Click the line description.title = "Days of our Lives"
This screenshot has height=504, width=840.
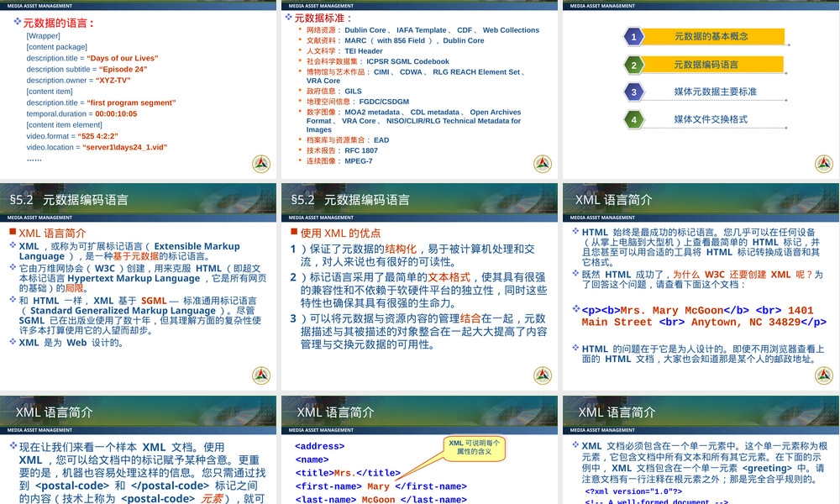[x=92, y=58]
